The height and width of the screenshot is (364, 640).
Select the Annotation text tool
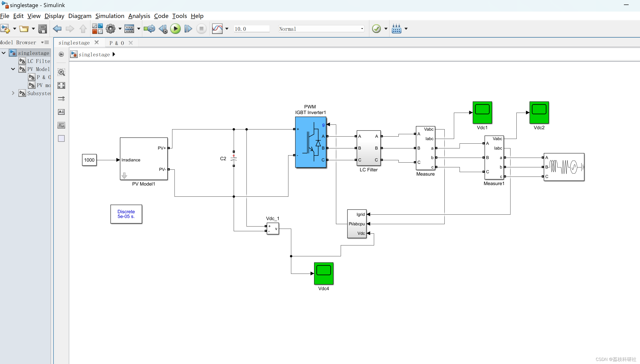click(x=61, y=112)
